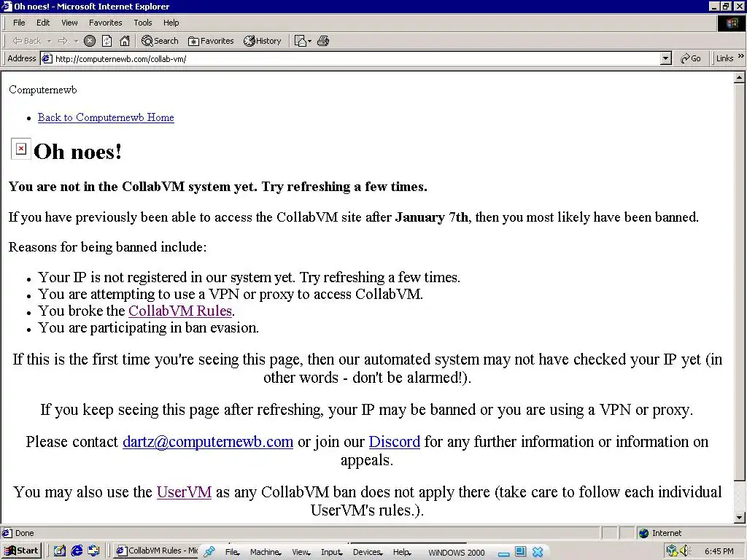747x560 pixels.
Task: Open the VM toolbar Help menu
Action: tap(402, 552)
